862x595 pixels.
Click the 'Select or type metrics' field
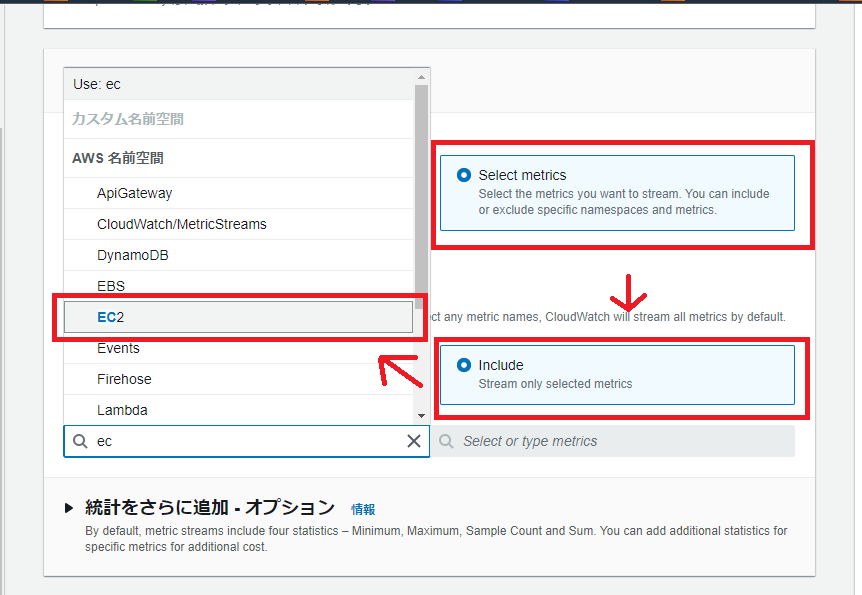point(613,441)
